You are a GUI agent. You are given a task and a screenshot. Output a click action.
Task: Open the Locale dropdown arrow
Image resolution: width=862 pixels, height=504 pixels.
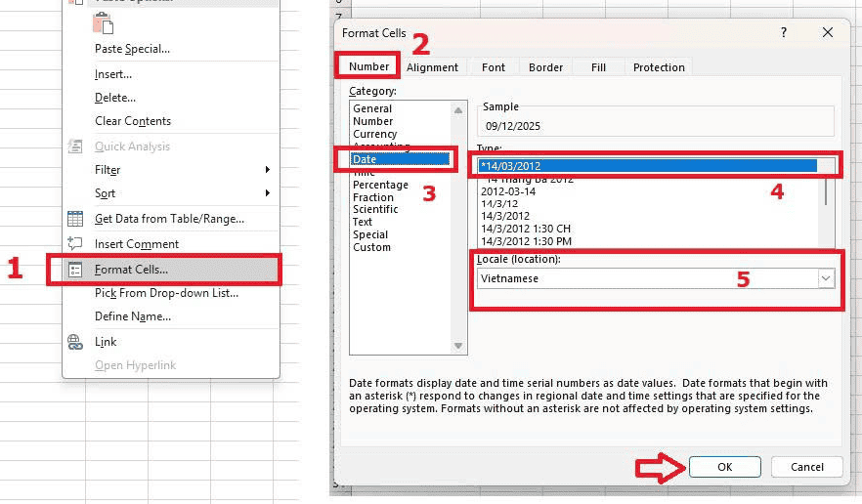tap(826, 278)
